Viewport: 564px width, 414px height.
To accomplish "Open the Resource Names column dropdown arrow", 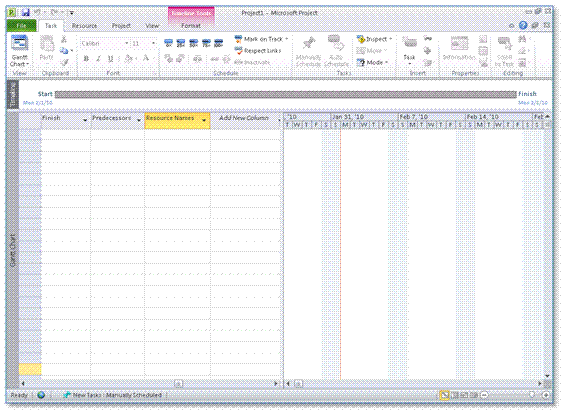I will click(x=204, y=120).
